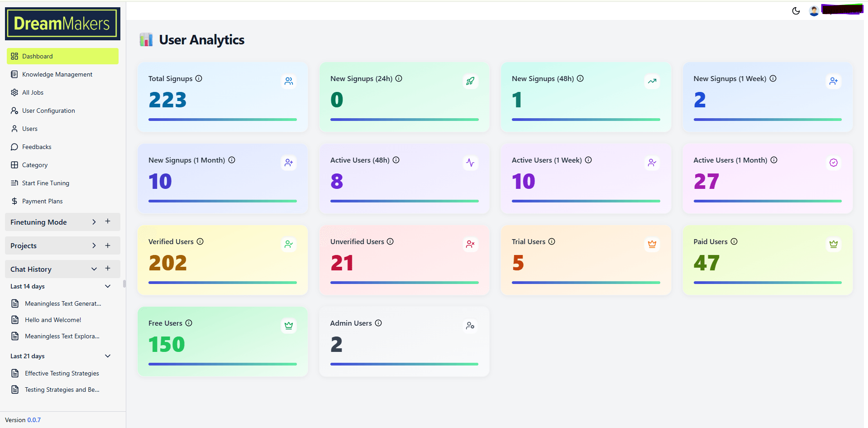Image resolution: width=868 pixels, height=428 pixels.
Task: Click the DreamMakers logo
Action: pos(62,24)
